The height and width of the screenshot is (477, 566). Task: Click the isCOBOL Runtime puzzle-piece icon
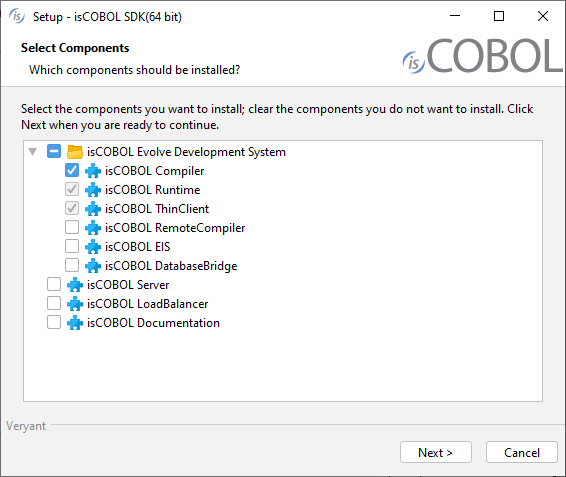93,190
